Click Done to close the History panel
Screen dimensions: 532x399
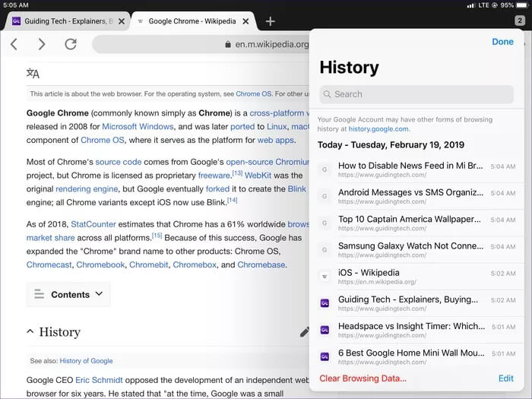tap(502, 42)
